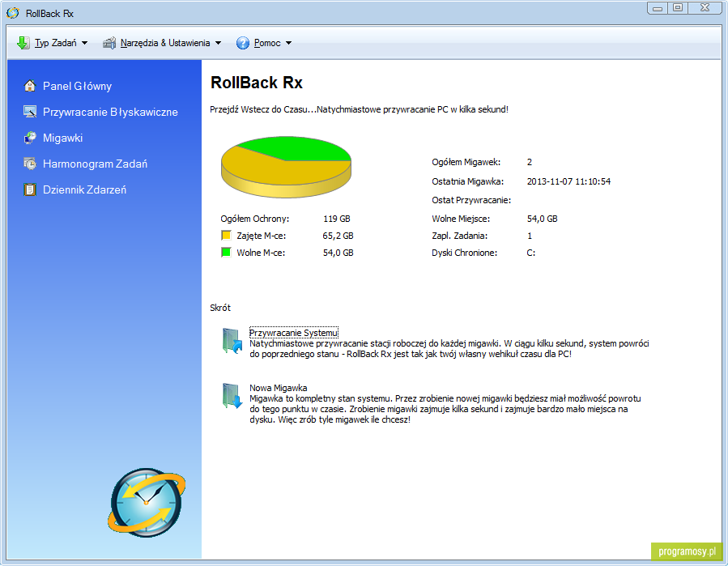
Task: Click the Nowa Migawka shortcut link
Action: [278, 388]
